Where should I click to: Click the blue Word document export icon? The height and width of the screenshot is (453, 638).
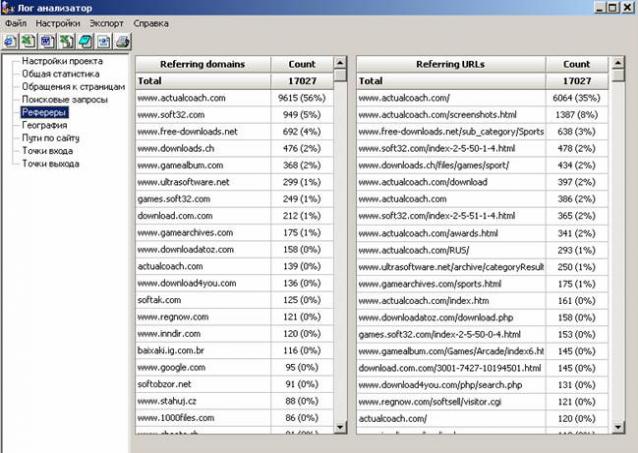pos(47,41)
